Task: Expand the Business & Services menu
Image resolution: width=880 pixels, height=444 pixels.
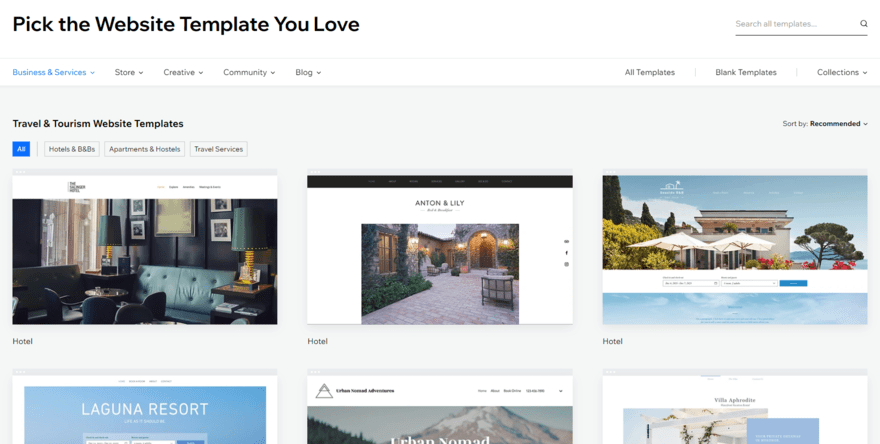Action: click(x=53, y=72)
